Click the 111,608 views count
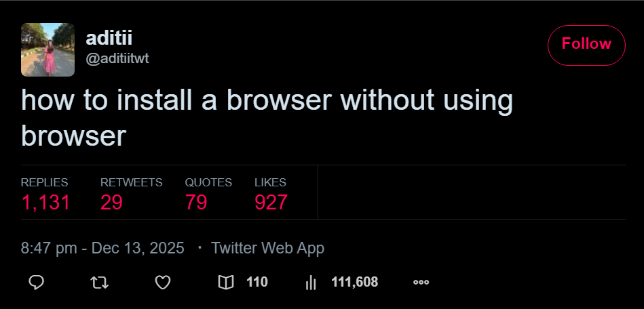The width and height of the screenshot is (644, 309). point(354,283)
